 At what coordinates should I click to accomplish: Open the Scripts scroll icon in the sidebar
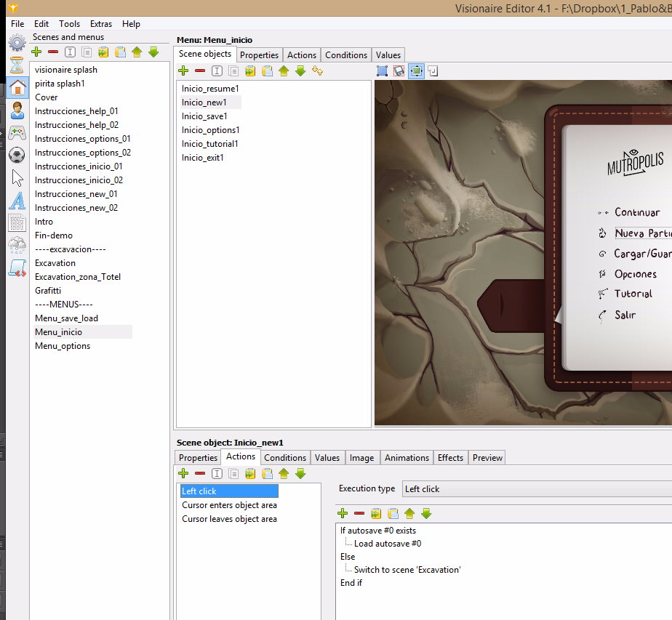pos(17,268)
